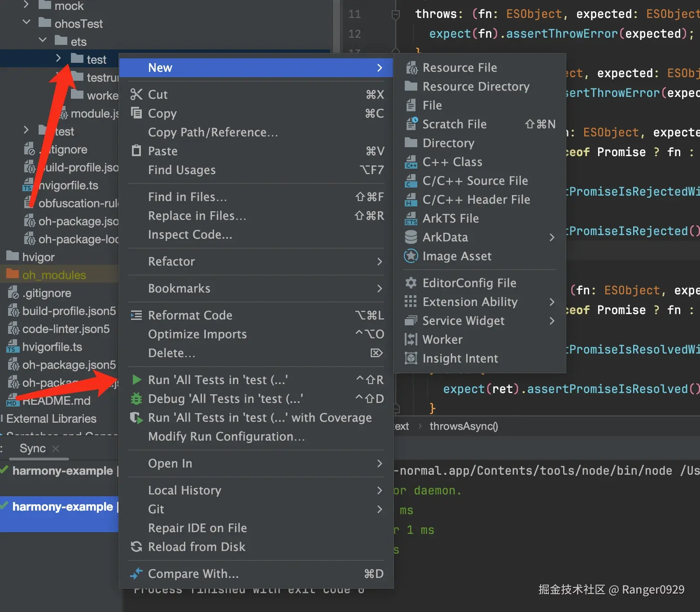Image resolution: width=700 pixels, height=612 pixels.
Task: Click the Extension Ability grid icon
Action: click(411, 302)
